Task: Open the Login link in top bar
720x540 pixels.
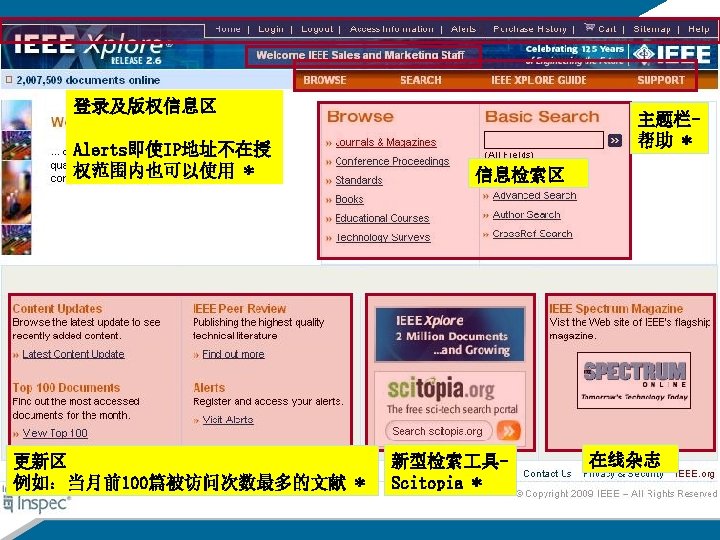Action: (270, 29)
